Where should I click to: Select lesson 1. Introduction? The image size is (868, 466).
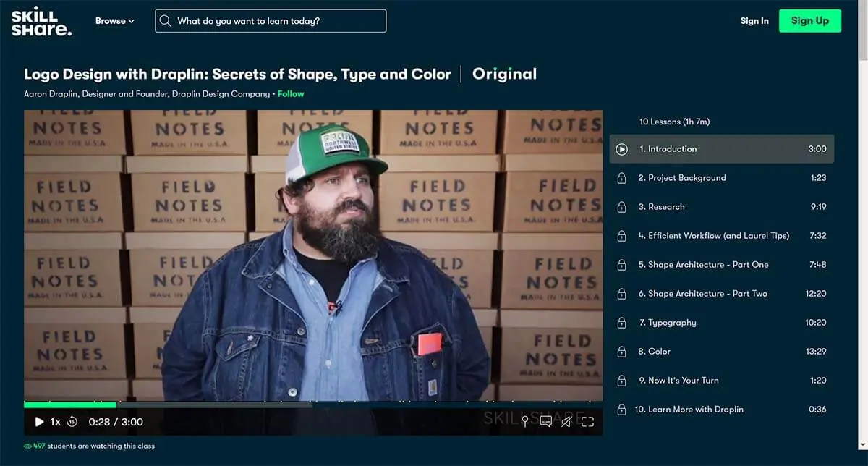722,149
